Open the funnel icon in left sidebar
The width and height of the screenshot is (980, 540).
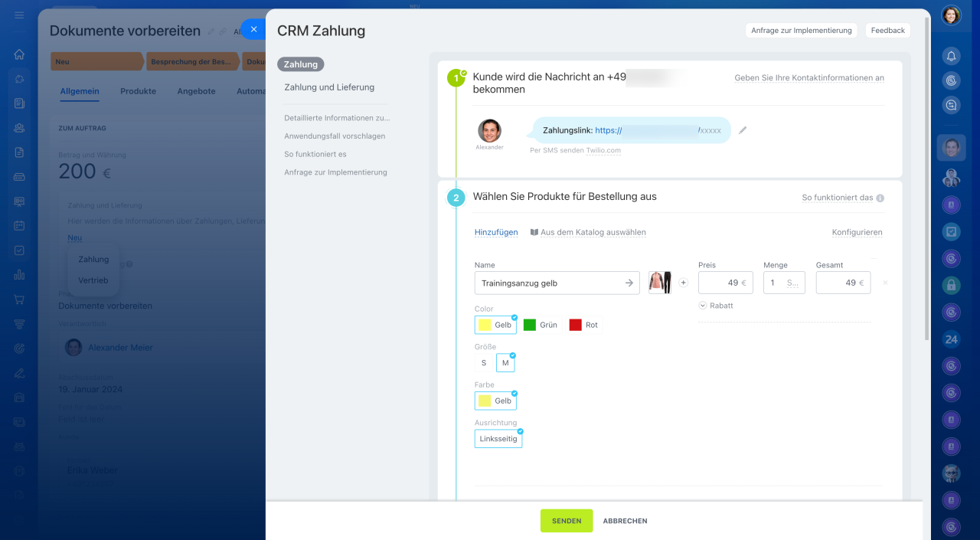pyautogui.click(x=19, y=324)
